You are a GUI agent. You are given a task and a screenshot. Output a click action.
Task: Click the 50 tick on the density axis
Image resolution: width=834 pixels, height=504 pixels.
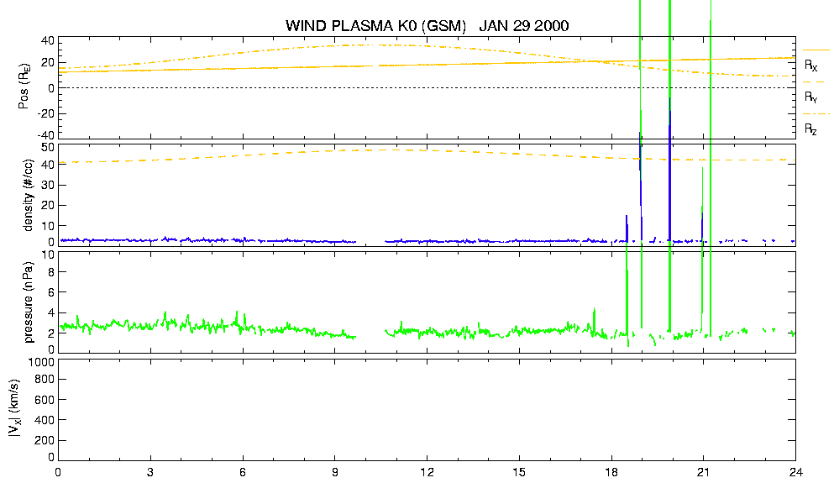coord(47,148)
